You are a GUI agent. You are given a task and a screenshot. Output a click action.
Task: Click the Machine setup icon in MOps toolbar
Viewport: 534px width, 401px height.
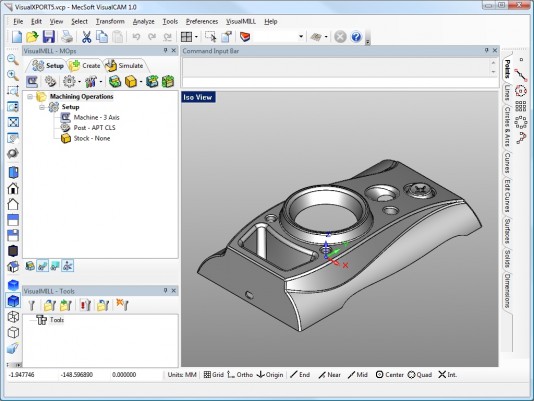point(32,81)
